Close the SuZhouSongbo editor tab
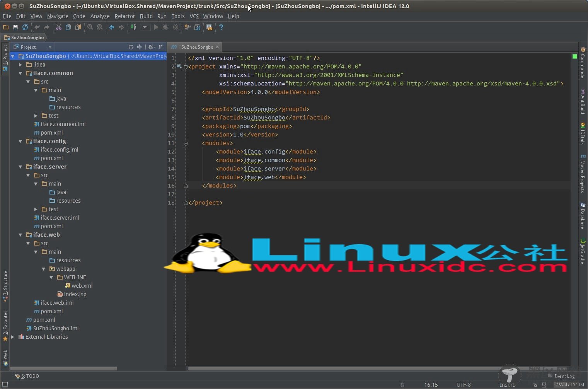Image resolution: width=588 pixels, height=389 pixels. tap(217, 47)
